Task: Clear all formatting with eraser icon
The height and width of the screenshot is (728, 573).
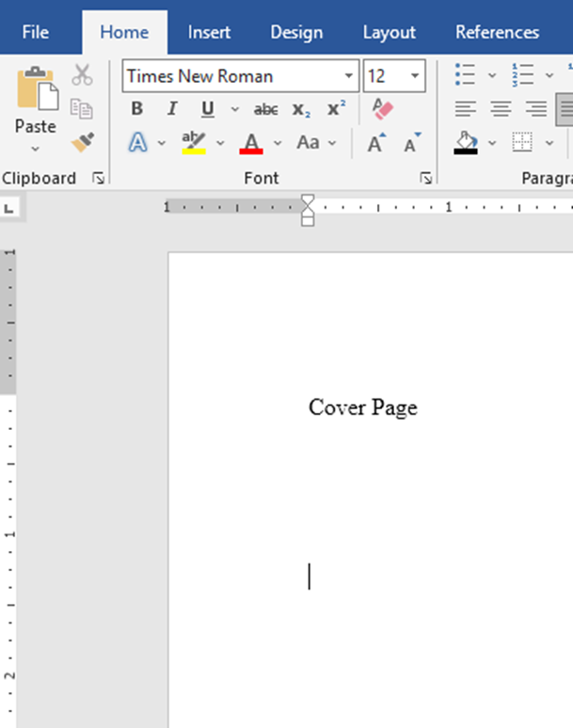Action: click(x=382, y=109)
